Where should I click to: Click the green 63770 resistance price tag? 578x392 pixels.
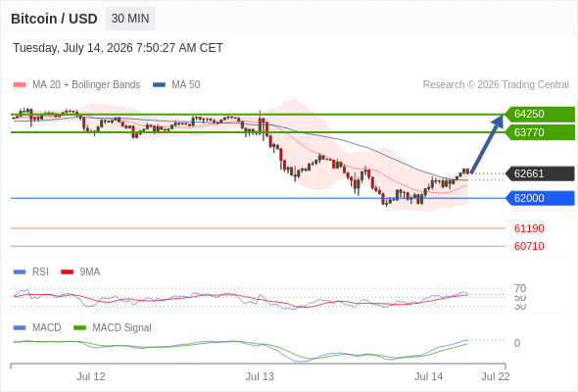[540, 132]
